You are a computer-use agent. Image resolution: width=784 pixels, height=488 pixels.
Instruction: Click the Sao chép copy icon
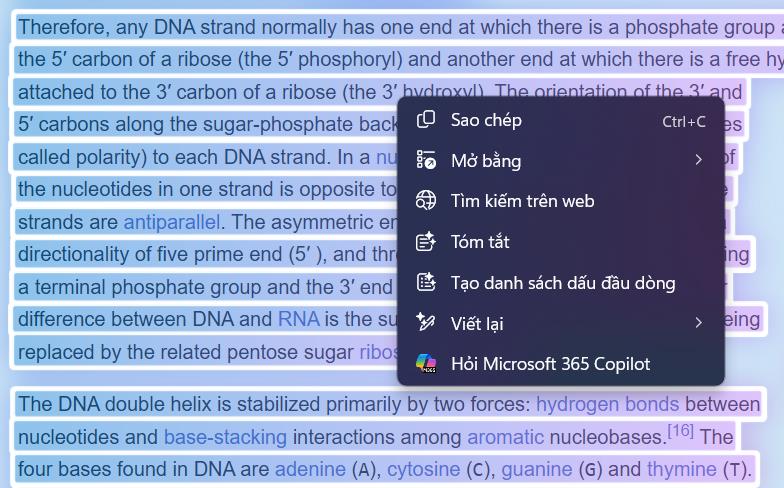(x=426, y=120)
